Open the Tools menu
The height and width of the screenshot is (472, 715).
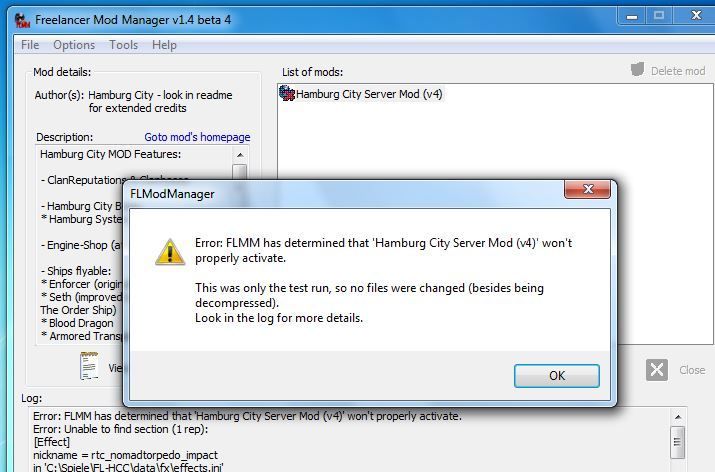coord(123,45)
